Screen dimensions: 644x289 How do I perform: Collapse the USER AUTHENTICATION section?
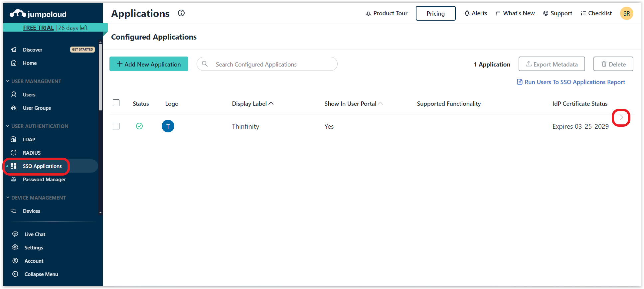37,126
